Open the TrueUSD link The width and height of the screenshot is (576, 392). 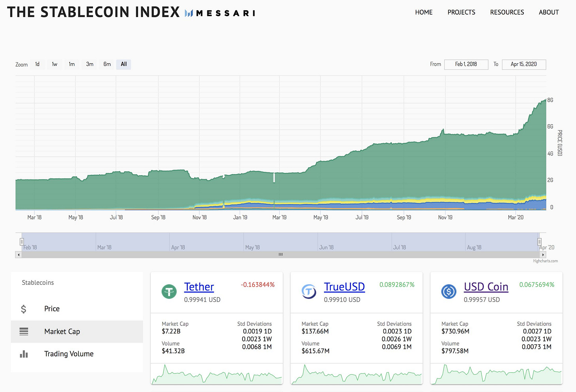pos(344,287)
